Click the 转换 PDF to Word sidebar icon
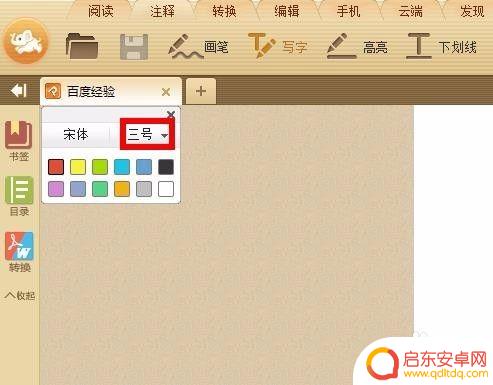Screen dimensions: 493x385 (19, 252)
